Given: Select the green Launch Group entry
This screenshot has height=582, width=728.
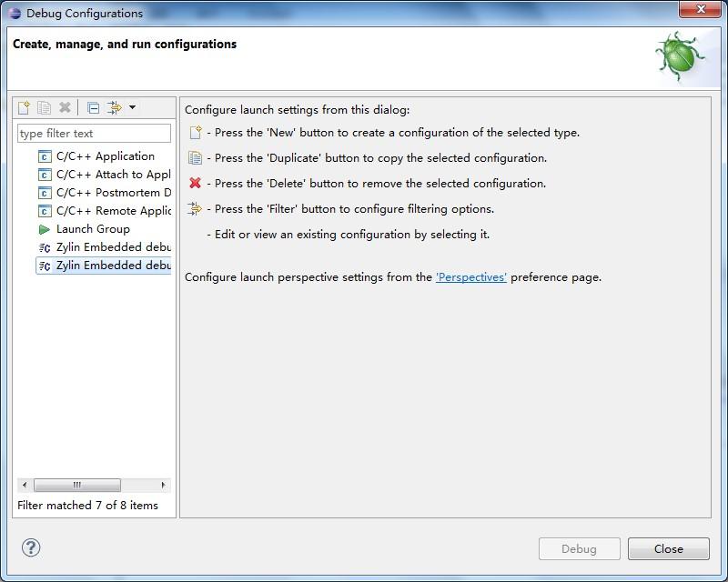Looking at the screenshot, I should point(93,229).
